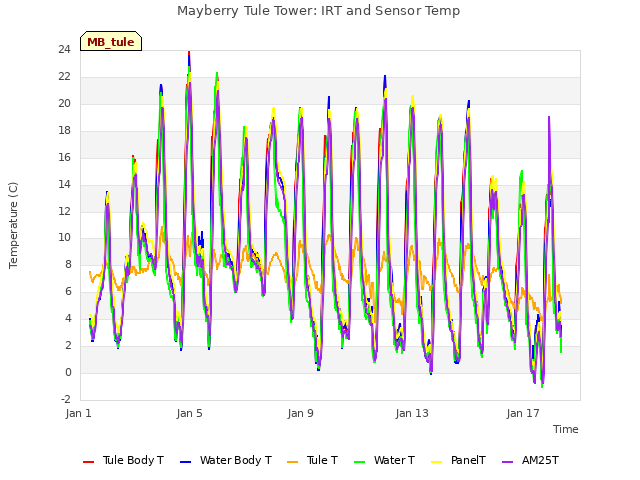Click the 2 y-axis tick label
Screen dimensions: 640x480
68,346
